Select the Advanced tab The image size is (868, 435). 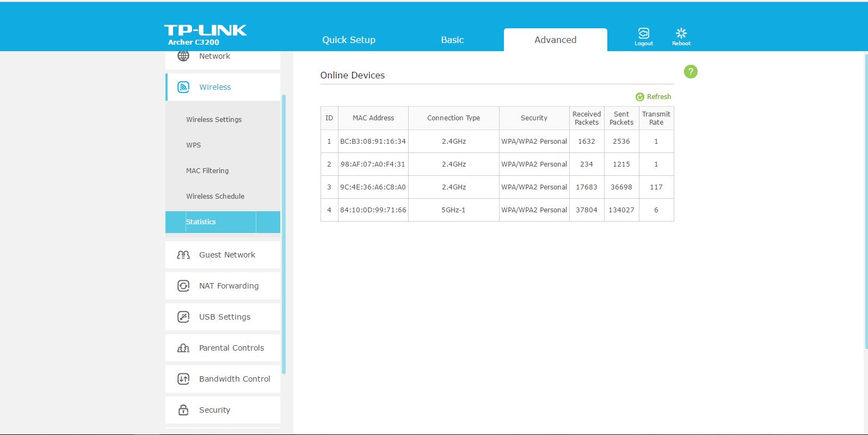pos(556,40)
